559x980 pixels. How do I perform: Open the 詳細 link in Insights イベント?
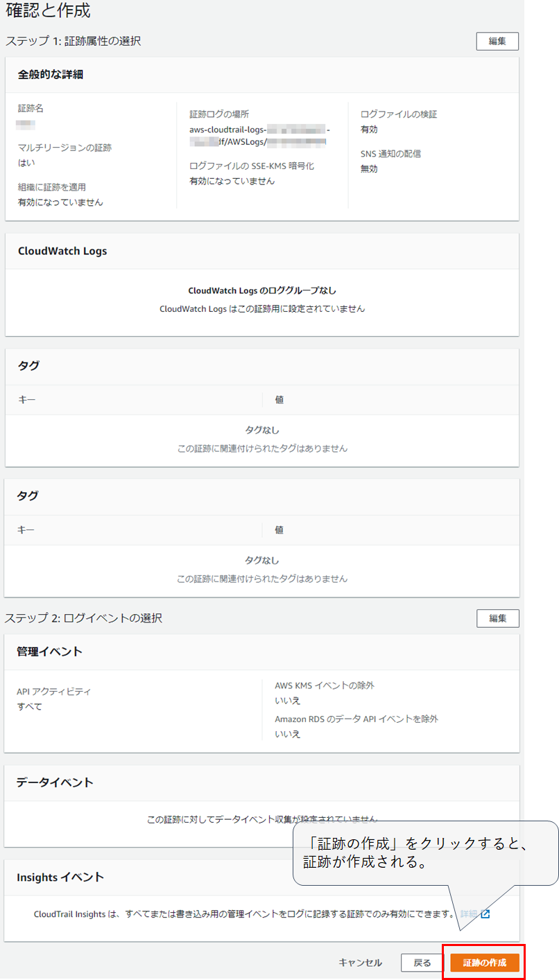[469, 913]
